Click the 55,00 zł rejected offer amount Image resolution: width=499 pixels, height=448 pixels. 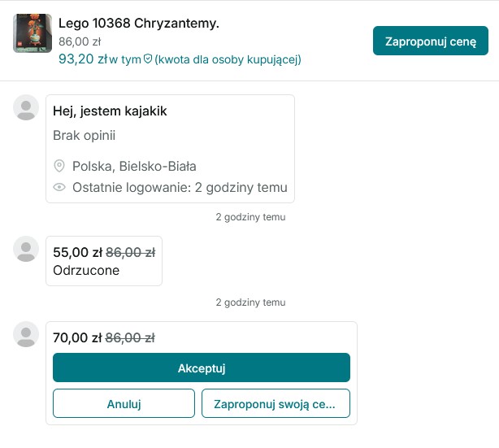pos(77,252)
